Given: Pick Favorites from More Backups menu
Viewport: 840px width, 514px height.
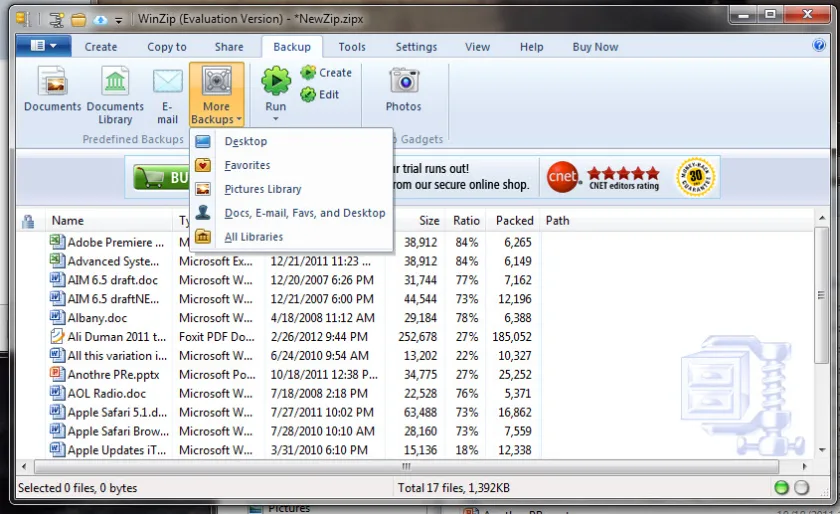Looking at the screenshot, I should point(291,165).
